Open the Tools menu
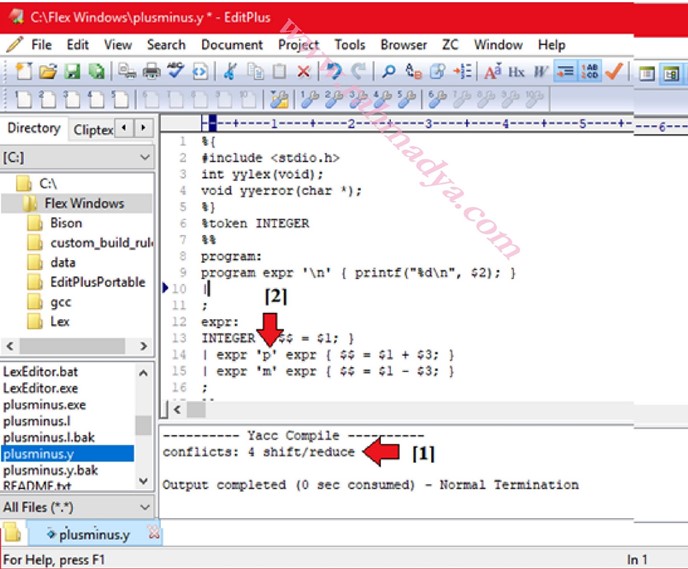The height and width of the screenshot is (569, 688). click(349, 45)
